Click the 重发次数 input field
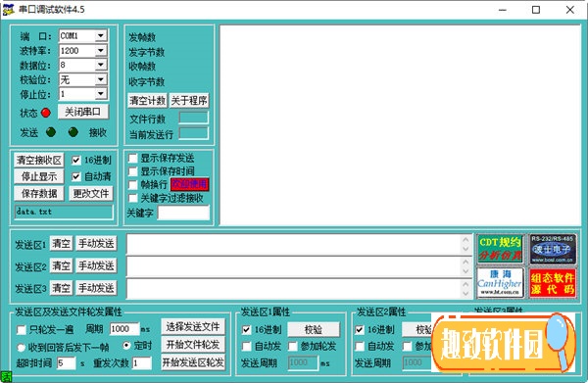 pos(142,362)
